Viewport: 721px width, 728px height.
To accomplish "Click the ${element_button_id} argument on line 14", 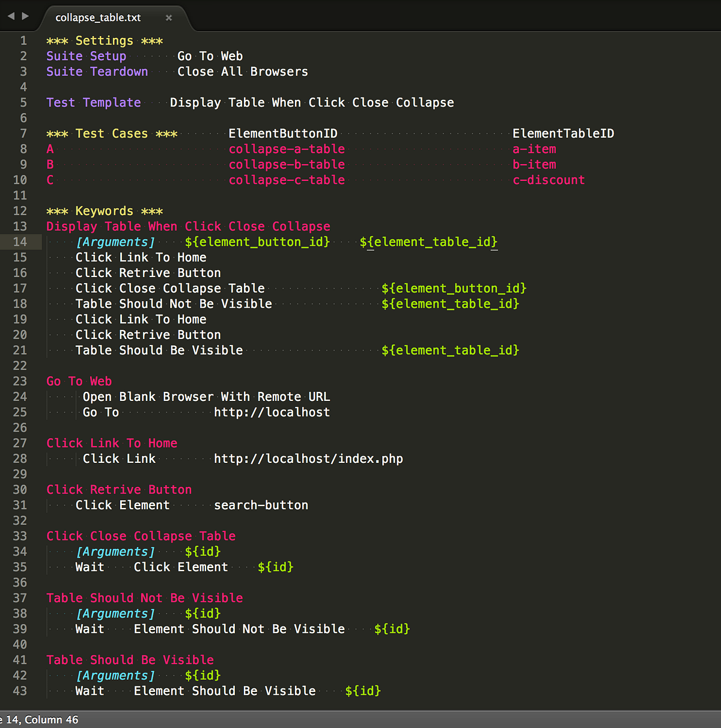I will point(257,242).
